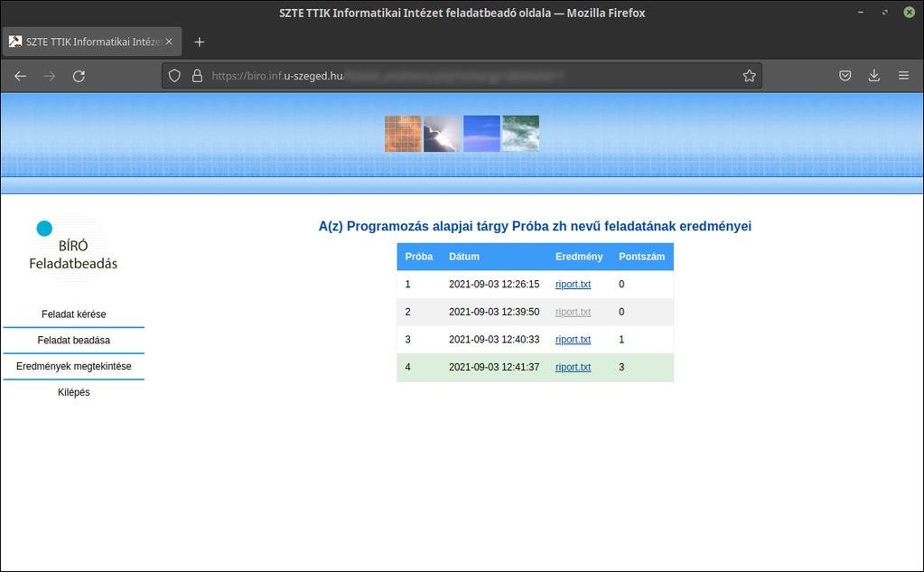Open riport.txt for attempt 1

pos(573,285)
